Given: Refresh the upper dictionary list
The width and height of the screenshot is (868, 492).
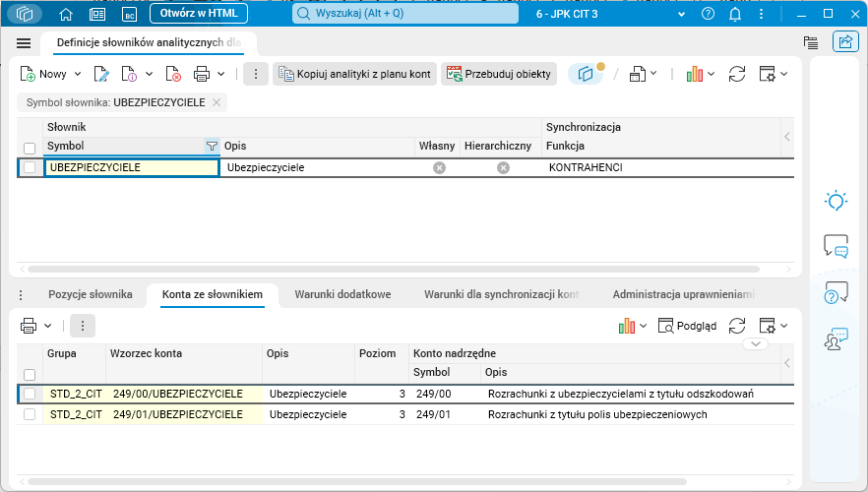Looking at the screenshot, I should pyautogui.click(x=737, y=74).
